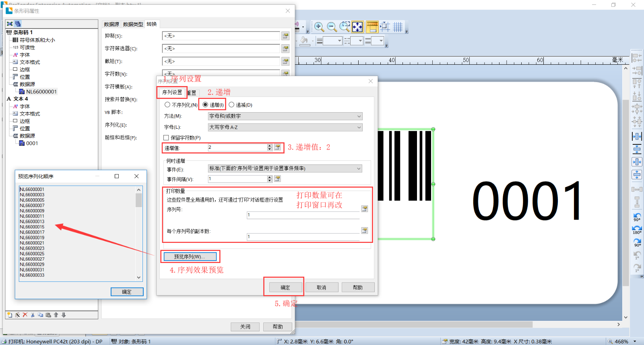This screenshot has height=345, width=644.
Task: Toggle the grid lines icon in toolbar
Action: tap(398, 27)
